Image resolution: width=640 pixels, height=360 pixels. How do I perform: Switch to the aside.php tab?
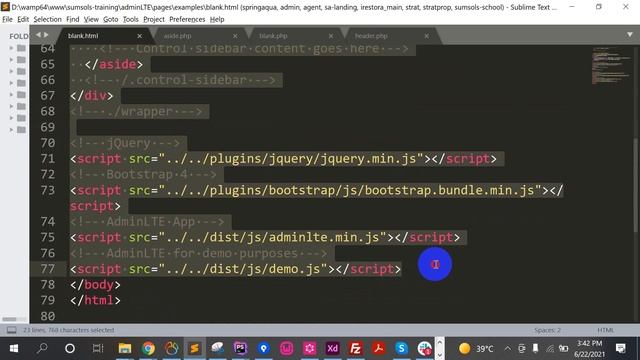(x=178, y=36)
